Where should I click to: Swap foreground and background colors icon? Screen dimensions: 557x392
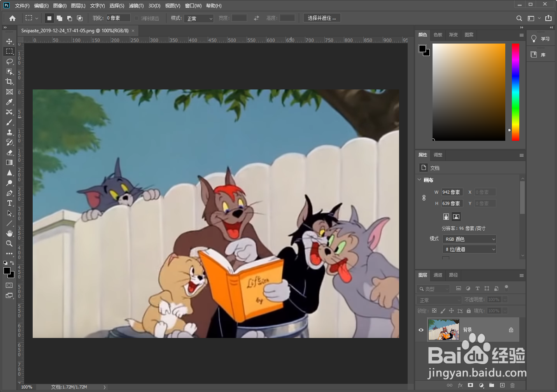point(12,263)
